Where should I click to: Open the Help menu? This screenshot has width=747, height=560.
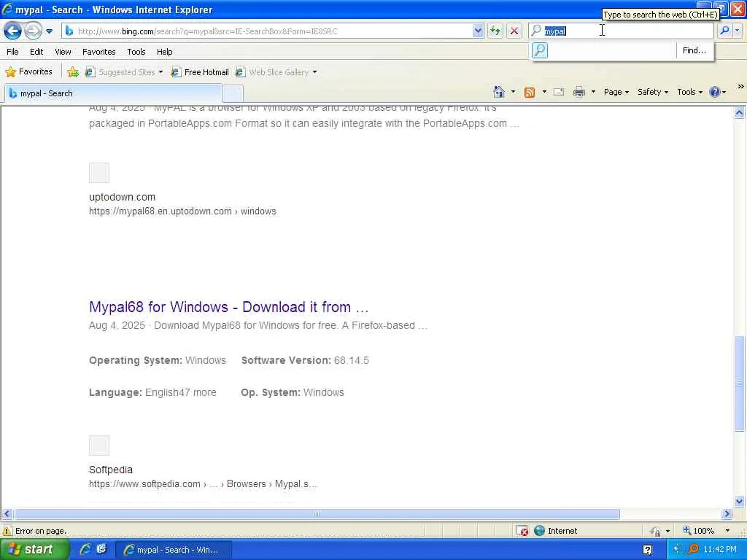pyautogui.click(x=165, y=52)
